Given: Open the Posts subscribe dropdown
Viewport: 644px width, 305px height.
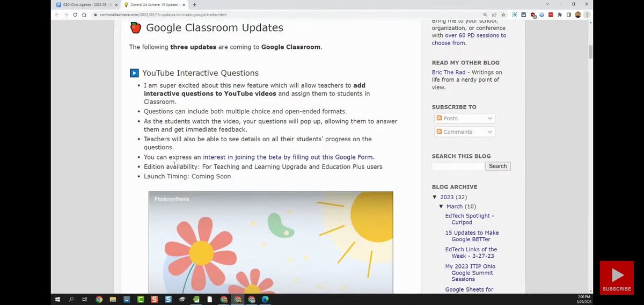Looking at the screenshot, I should [464, 118].
